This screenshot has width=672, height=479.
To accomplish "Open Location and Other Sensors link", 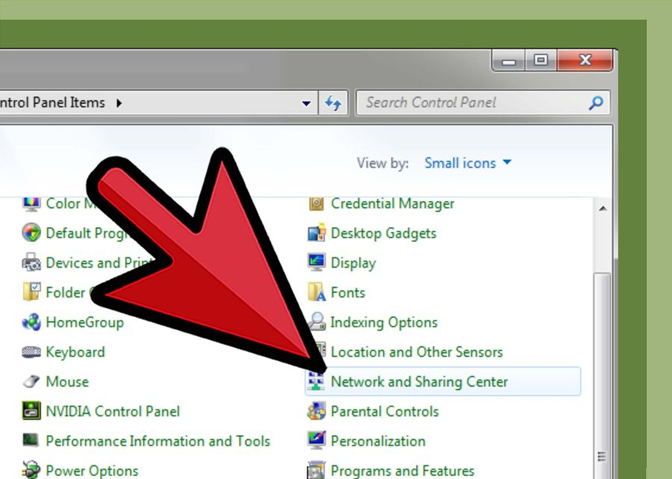I will [x=417, y=352].
